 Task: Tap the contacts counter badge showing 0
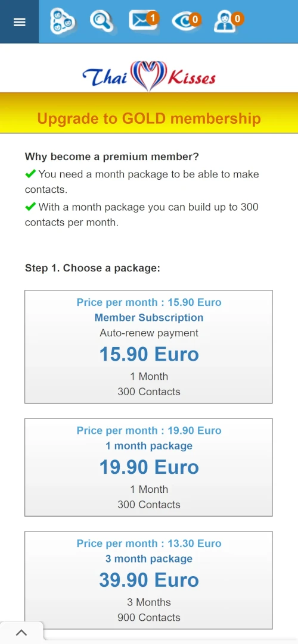(237, 18)
